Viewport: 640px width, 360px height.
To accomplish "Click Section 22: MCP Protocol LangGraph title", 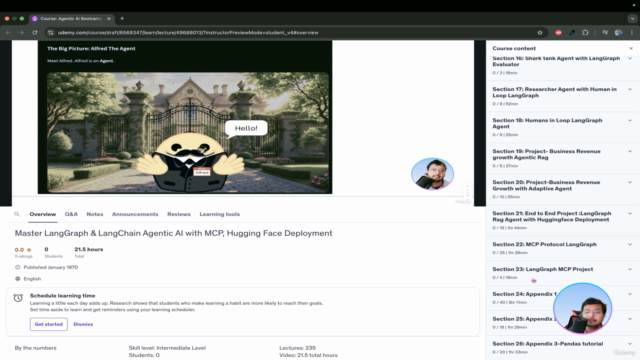I will (x=544, y=244).
